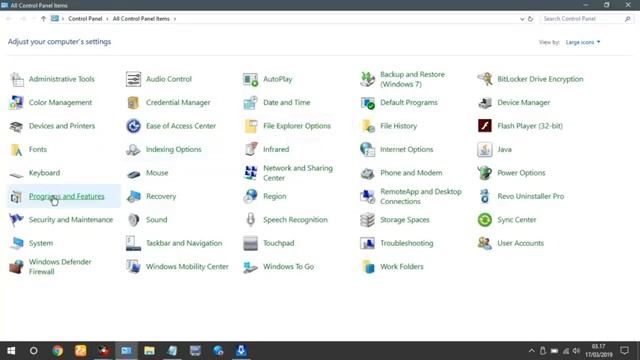Open the Action Center notification icon
640x360 pixels.
click(624, 351)
